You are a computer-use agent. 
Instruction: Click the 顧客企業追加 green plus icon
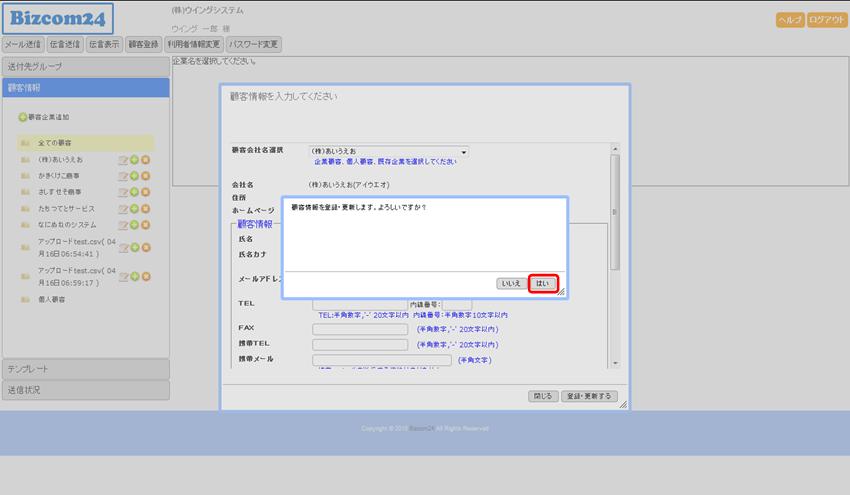click(24, 117)
